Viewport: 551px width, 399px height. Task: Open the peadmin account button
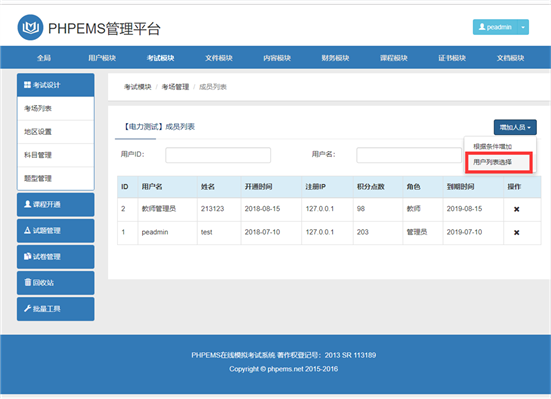point(495,27)
